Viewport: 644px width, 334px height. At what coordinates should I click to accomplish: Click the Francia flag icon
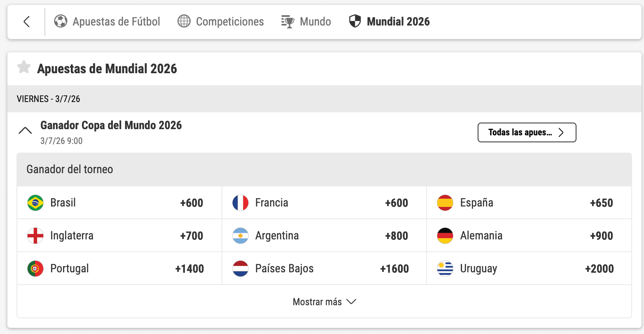pos(240,202)
